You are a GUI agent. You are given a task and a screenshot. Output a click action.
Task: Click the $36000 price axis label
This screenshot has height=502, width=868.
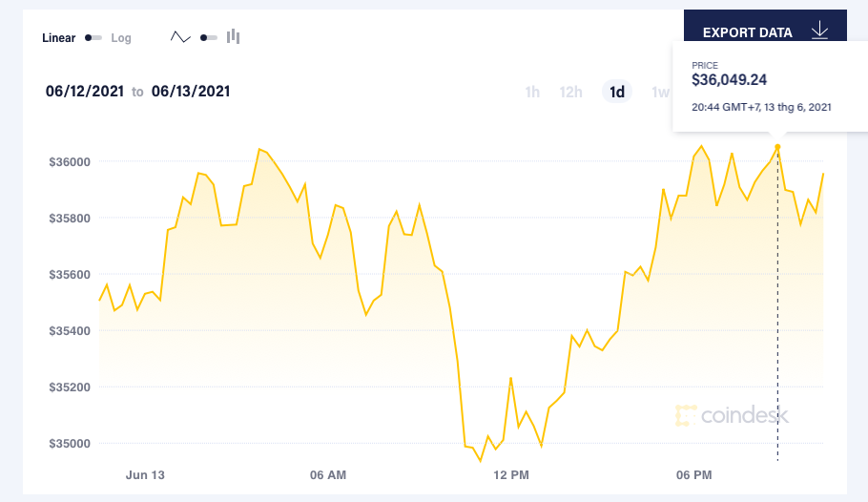point(70,161)
